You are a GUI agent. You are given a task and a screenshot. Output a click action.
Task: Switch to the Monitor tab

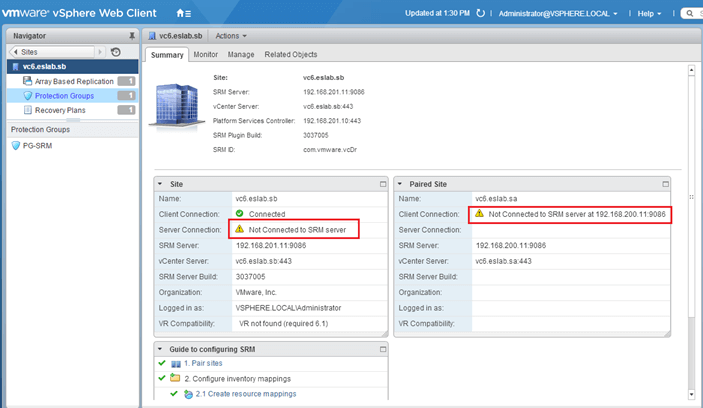pos(206,54)
